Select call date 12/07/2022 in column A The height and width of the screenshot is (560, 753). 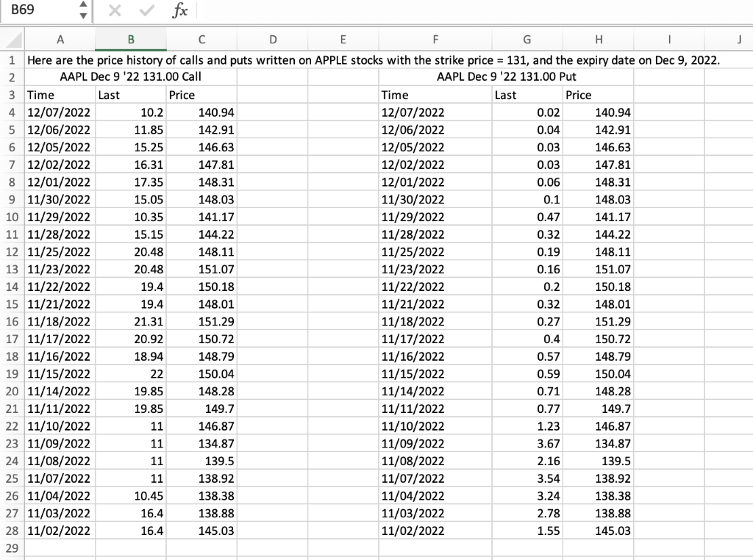coord(60,112)
